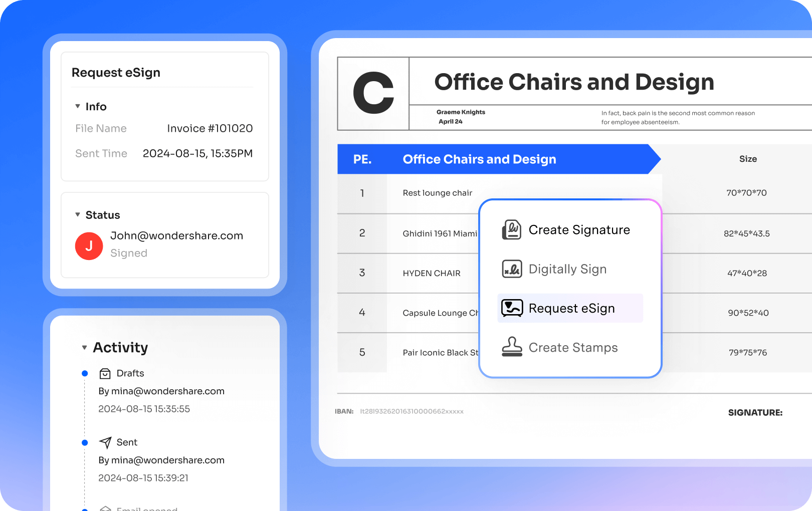Click the back pain absenteeism note

[678, 118]
